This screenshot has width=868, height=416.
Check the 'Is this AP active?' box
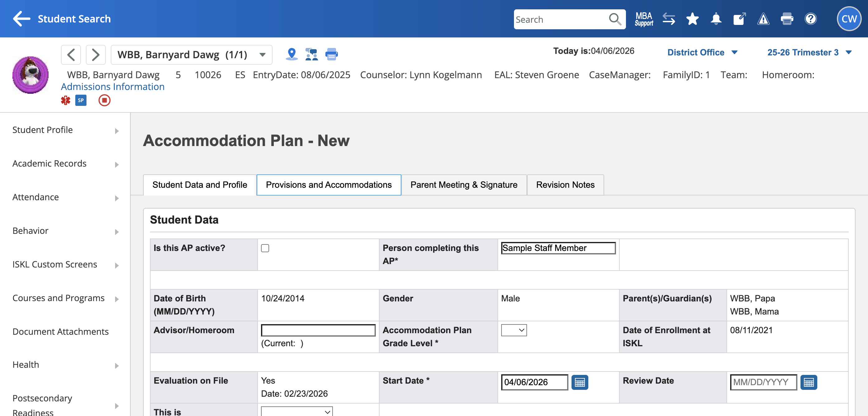coord(265,248)
